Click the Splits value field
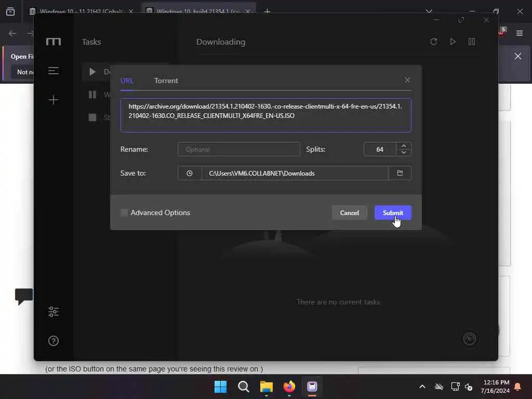 pyautogui.click(x=380, y=149)
